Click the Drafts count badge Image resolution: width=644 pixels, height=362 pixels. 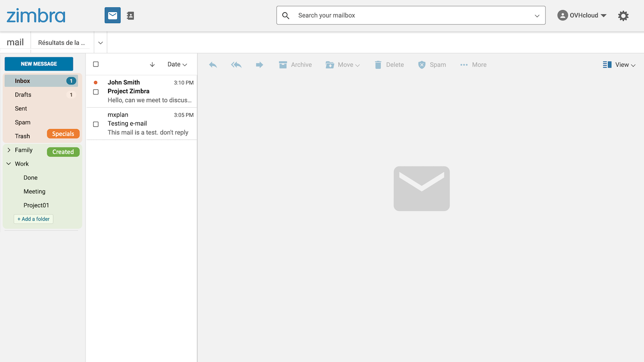71,95
